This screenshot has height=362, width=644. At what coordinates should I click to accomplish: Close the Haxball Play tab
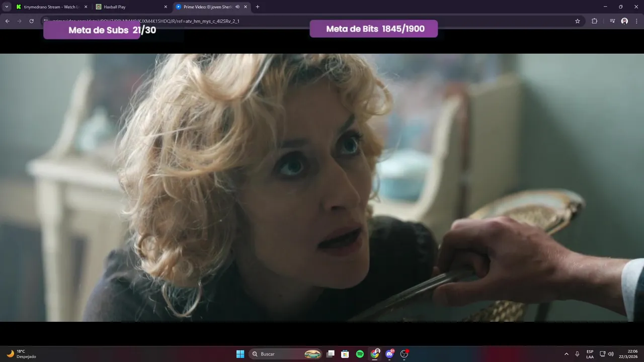point(166,7)
